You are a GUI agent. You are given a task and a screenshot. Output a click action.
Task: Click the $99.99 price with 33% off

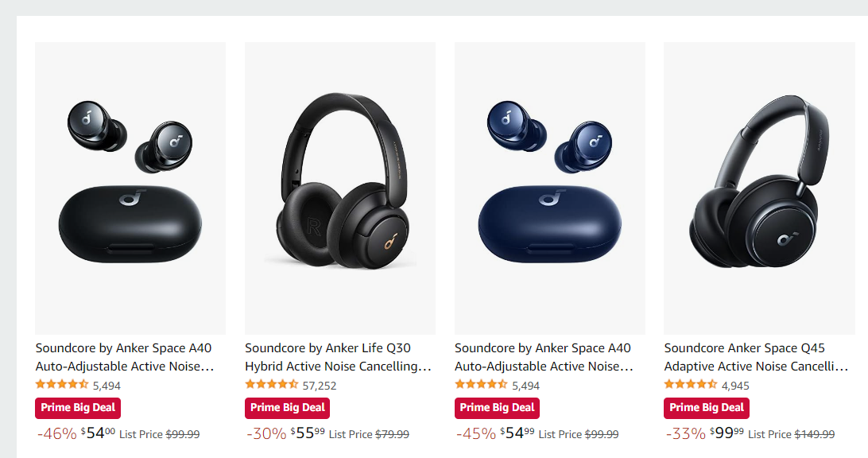pyautogui.click(x=727, y=433)
